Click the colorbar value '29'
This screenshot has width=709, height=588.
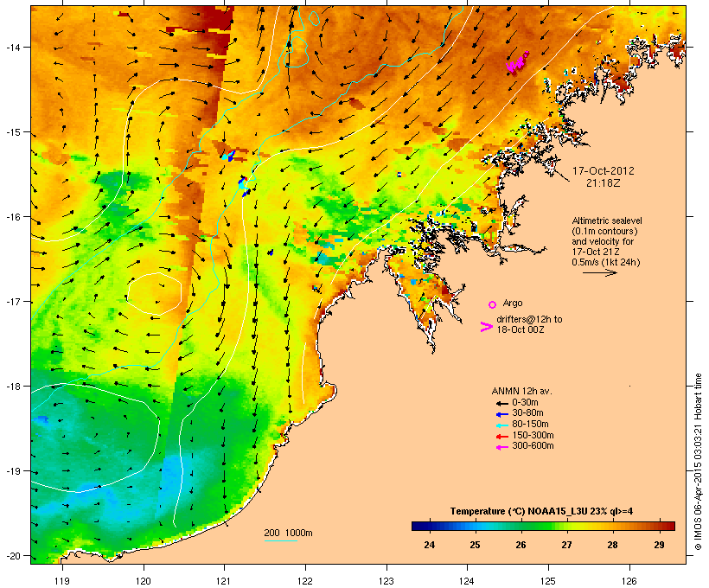click(659, 545)
